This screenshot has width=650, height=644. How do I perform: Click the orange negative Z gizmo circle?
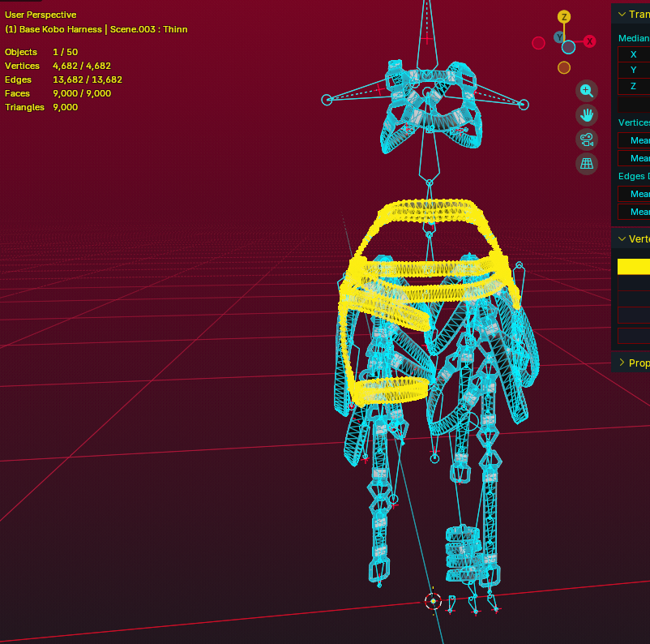564,67
